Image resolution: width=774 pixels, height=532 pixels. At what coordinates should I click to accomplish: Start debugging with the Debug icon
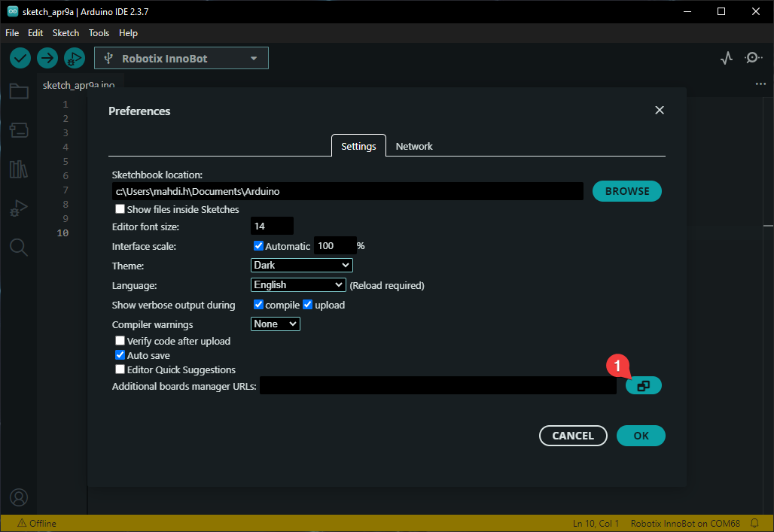(x=75, y=58)
